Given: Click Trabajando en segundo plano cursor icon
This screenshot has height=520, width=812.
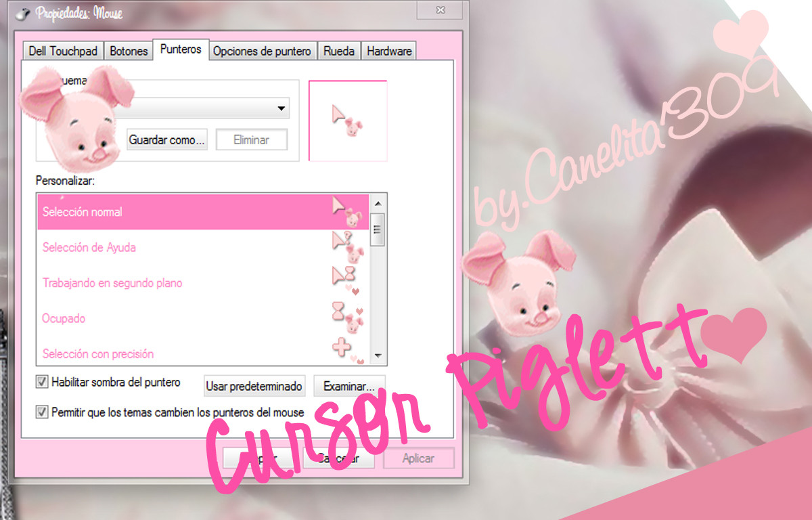Looking at the screenshot, I should pyautogui.click(x=347, y=282).
